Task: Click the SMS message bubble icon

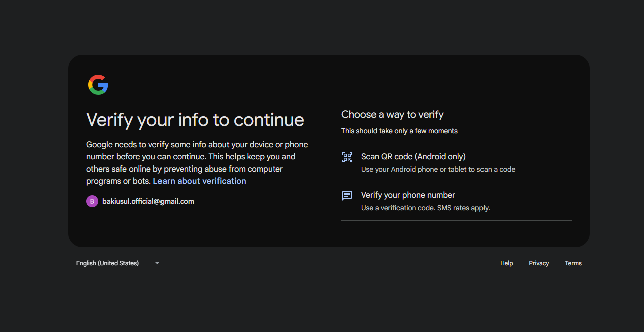Action: click(x=347, y=196)
